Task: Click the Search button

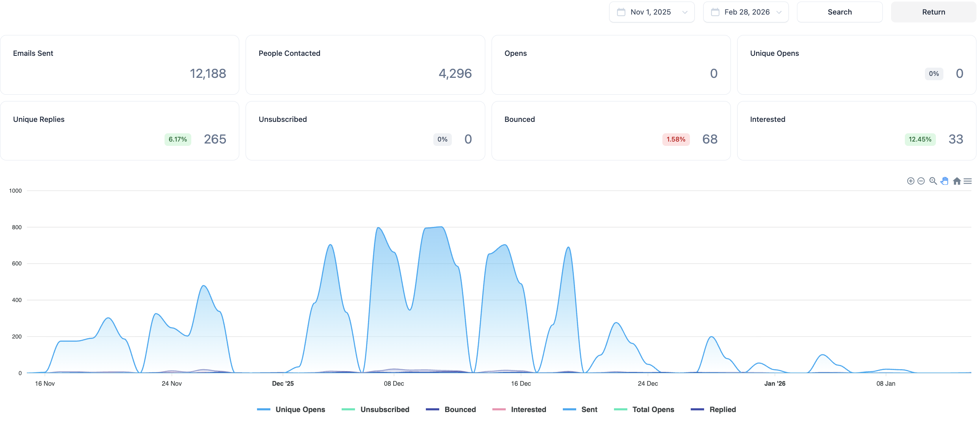Action: (x=839, y=12)
